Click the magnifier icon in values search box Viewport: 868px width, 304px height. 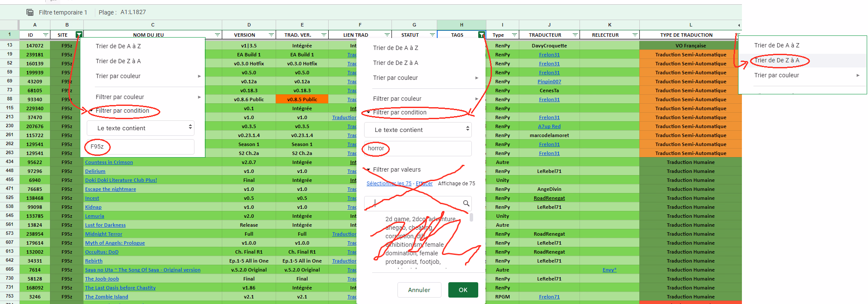466,203
